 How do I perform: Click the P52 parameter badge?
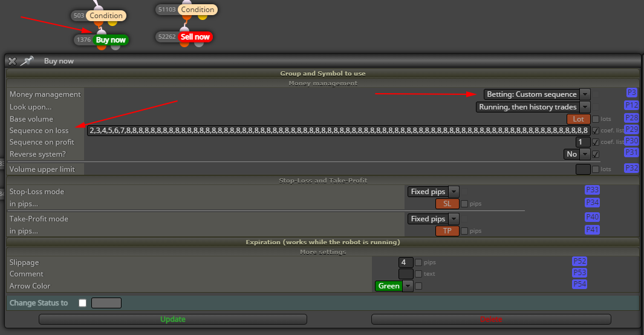579,261
